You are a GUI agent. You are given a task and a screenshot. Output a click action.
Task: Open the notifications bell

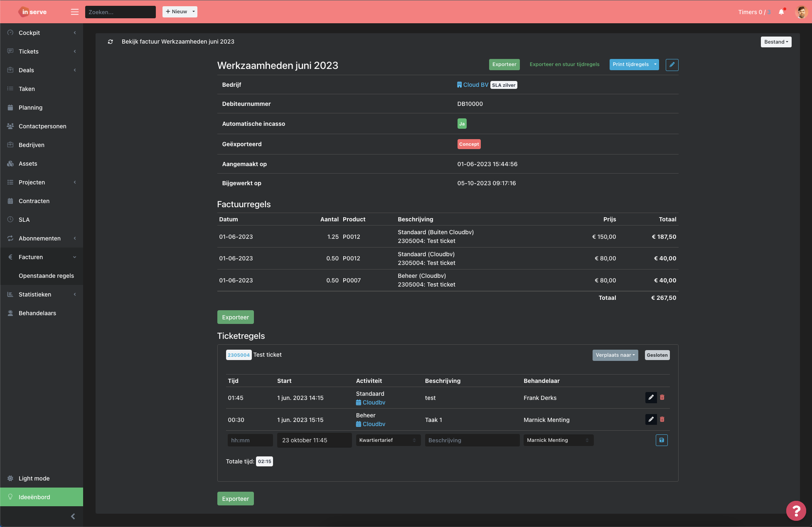tap(781, 12)
